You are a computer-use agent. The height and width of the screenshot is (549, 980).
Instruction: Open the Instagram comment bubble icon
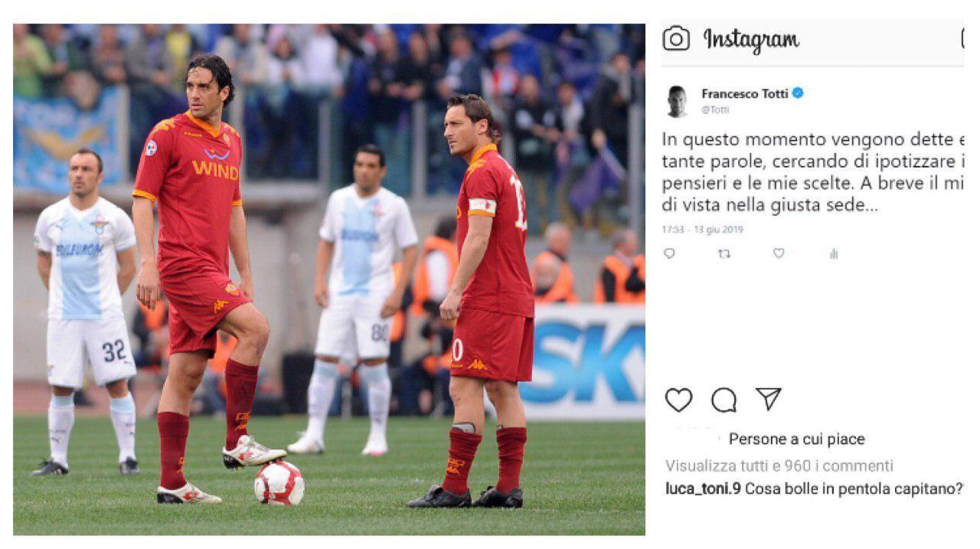click(x=724, y=400)
